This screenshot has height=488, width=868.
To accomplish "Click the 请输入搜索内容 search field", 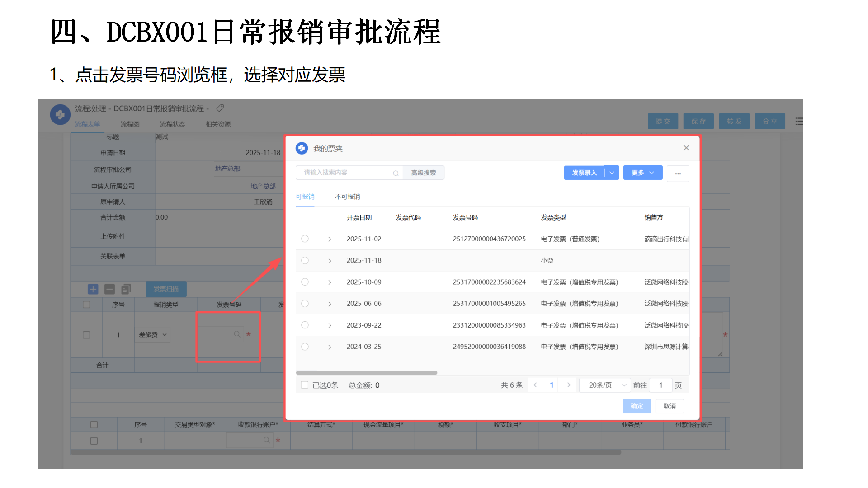I will coord(344,173).
